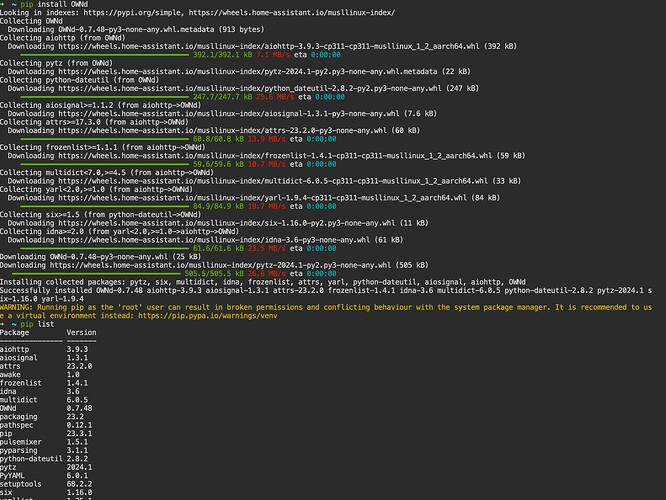The height and width of the screenshot is (500, 666).
Task: Click 'Collecting attrs>=17.3.0' line
Action: click(94, 122)
